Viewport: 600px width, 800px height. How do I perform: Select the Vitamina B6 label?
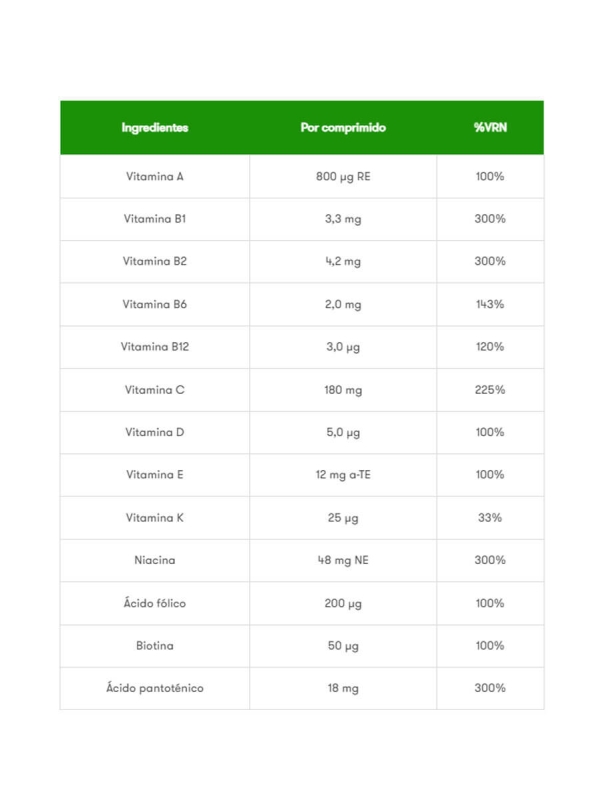(154, 304)
